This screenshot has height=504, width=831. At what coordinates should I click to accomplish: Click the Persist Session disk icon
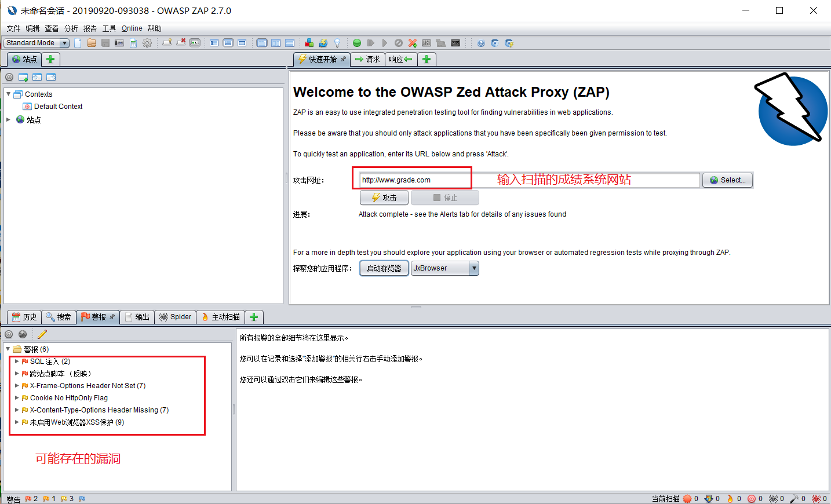click(105, 43)
